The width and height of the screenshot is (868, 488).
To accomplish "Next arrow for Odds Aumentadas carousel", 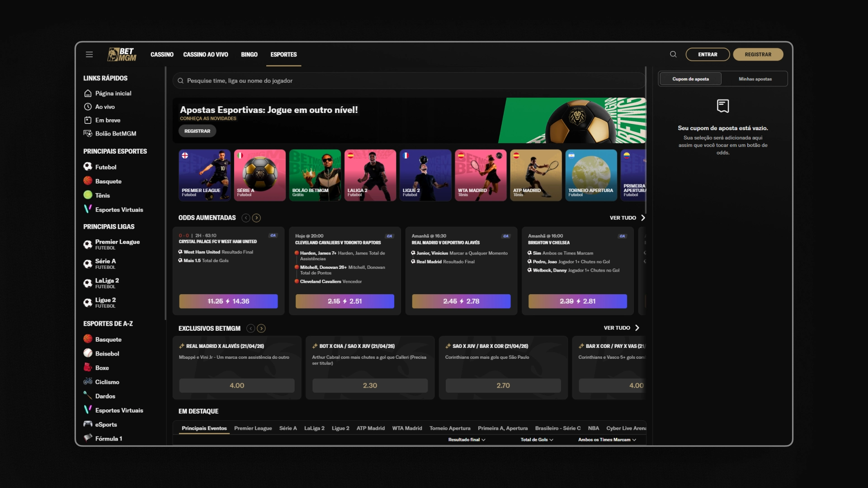I will tap(256, 218).
